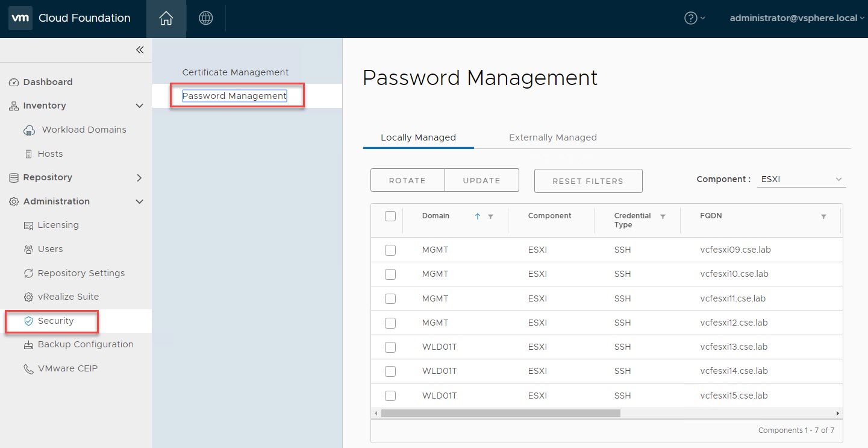Tick the select-all checkbox in table header
The height and width of the screenshot is (448, 868).
pyautogui.click(x=390, y=216)
